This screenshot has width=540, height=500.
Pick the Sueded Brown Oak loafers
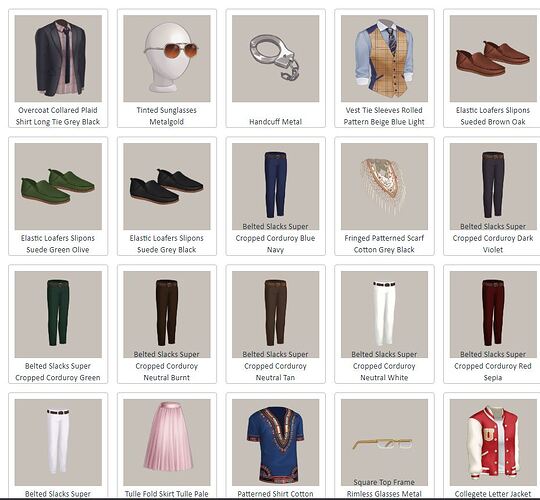pyautogui.click(x=492, y=68)
